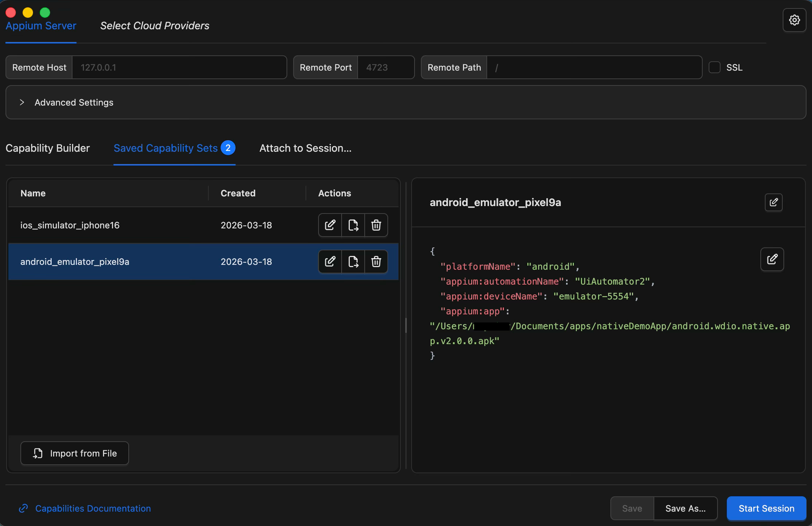Rename the android_emulator_pixel9a title in the detail panel

(x=773, y=202)
